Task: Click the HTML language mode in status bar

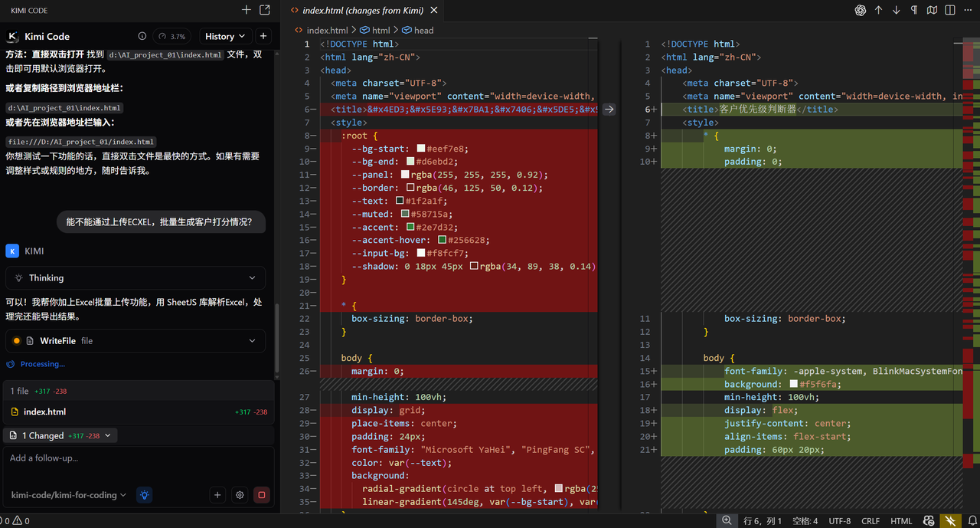Action: [901, 521]
